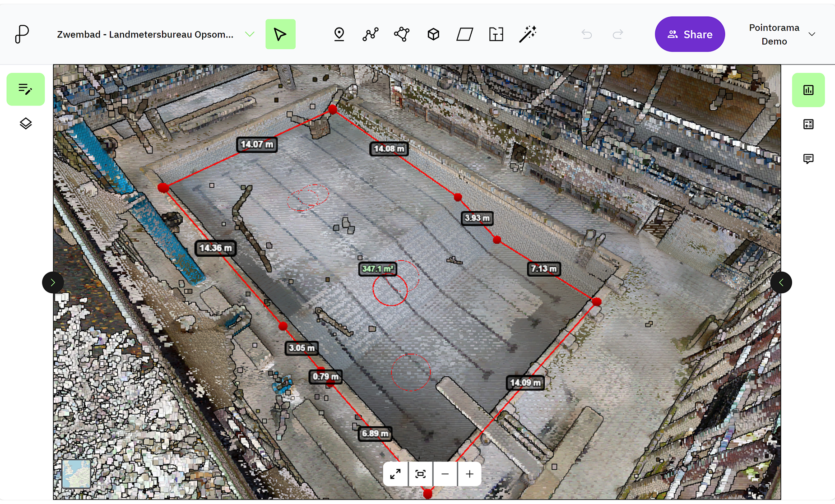Click the Share button
This screenshot has width=835, height=504.
click(x=689, y=34)
